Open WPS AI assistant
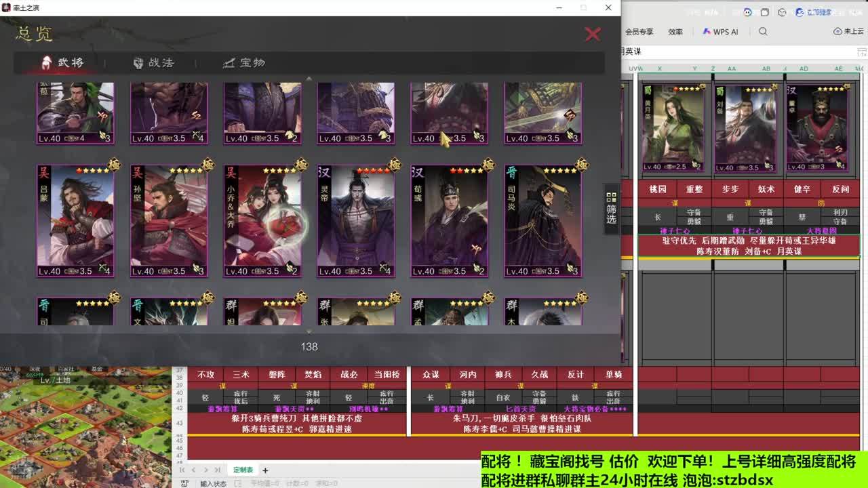Viewport: 868px width, 488px height. coord(720,32)
